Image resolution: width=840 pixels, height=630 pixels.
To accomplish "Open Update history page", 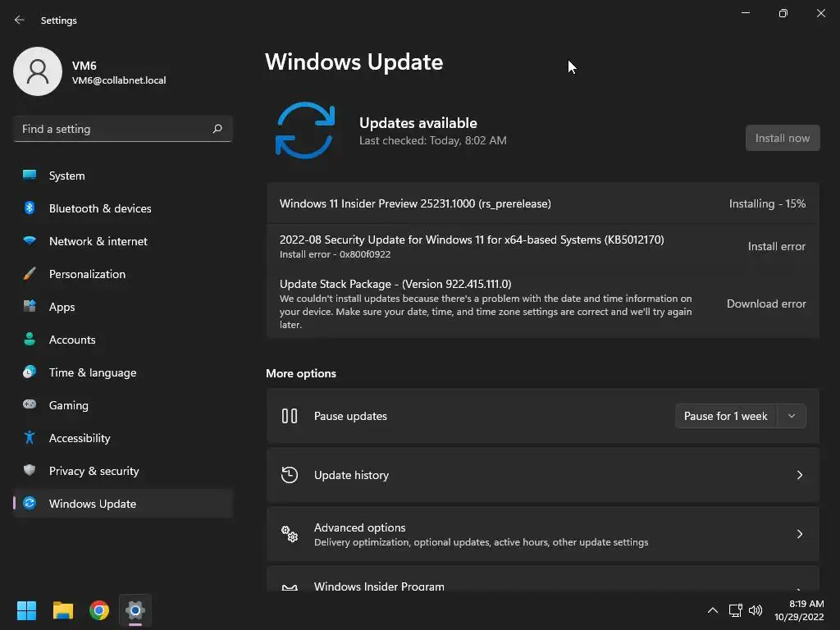I will point(543,475).
